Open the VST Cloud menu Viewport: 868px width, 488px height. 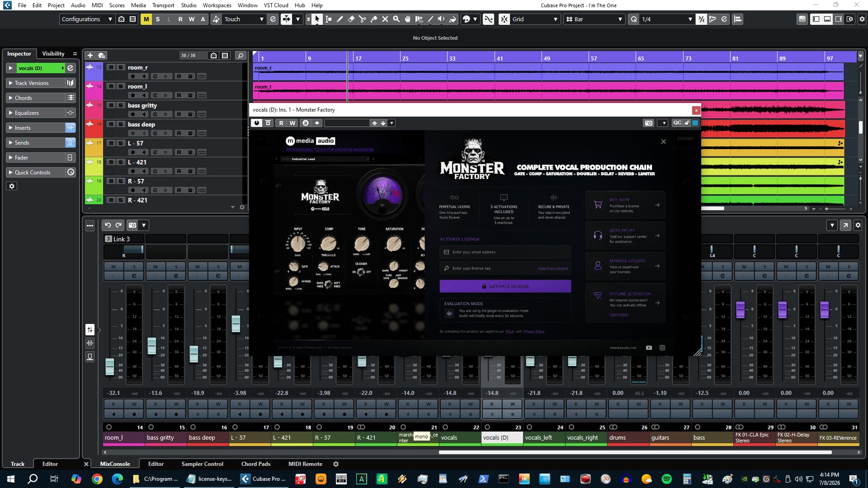276,5
